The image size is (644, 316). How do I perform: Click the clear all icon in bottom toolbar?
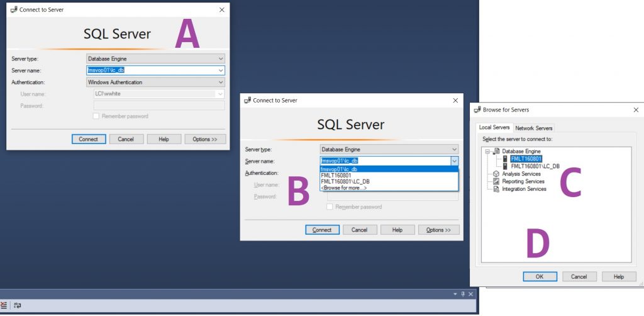pos(4,305)
